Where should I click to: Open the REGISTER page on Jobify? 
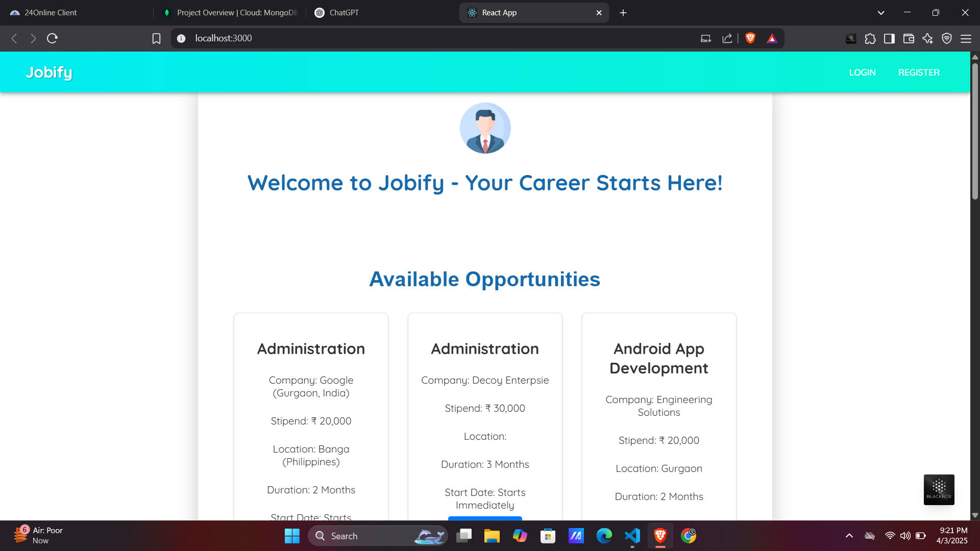[x=919, y=72]
